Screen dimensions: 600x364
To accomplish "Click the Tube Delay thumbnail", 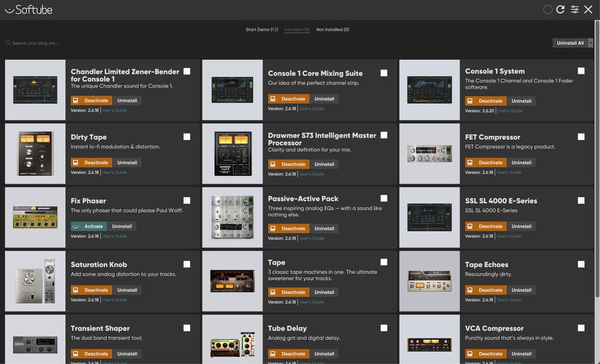I will [x=232, y=340].
